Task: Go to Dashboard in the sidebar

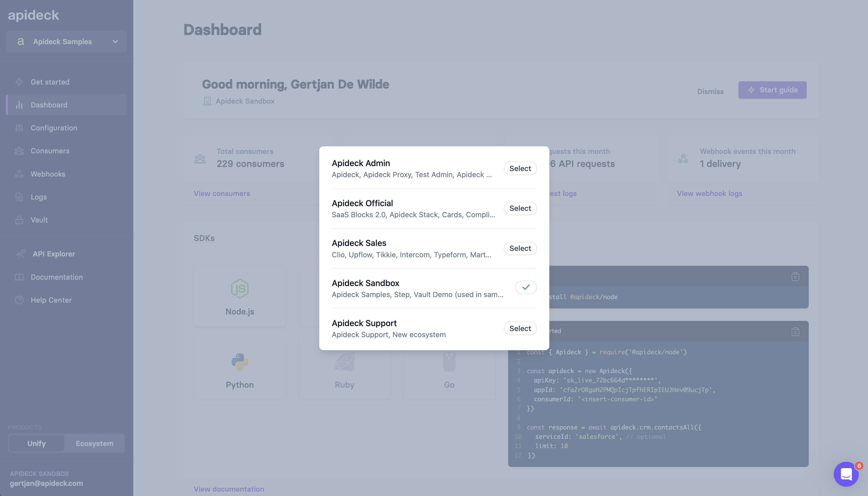Action: 66,105
